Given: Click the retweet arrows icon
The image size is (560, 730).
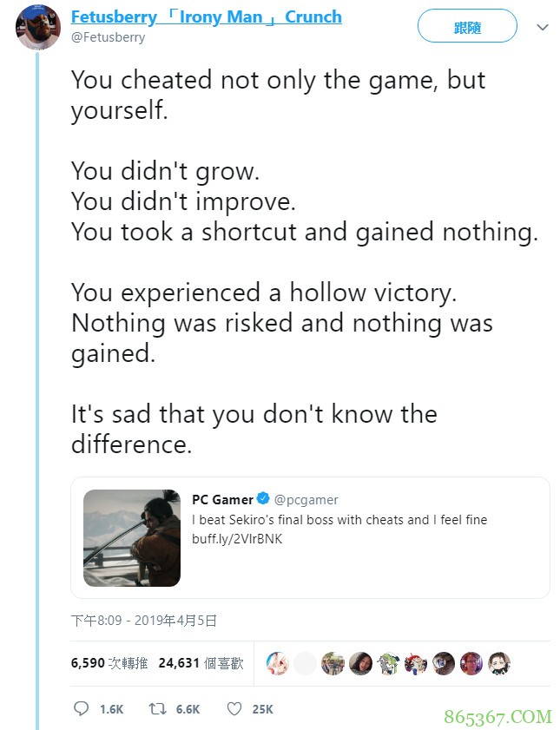Looking at the screenshot, I should pos(157,709).
